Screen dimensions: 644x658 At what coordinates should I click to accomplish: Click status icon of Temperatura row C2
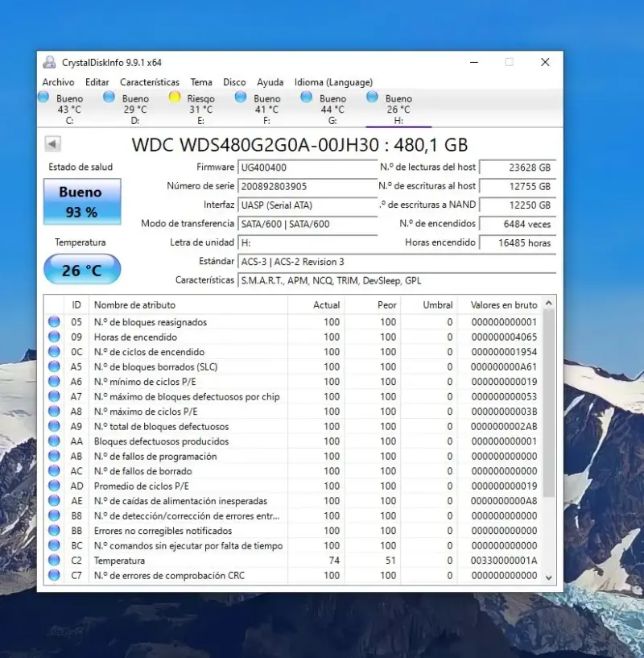coord(54,561)
